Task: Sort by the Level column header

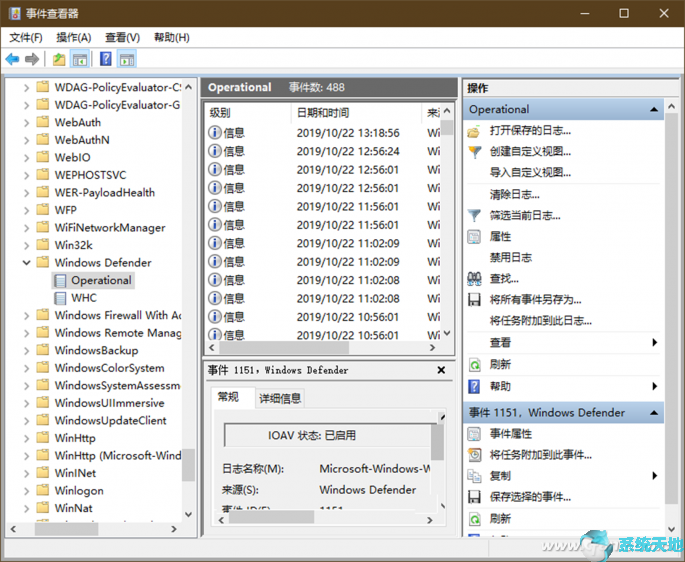Action: [x=247, y=113]
